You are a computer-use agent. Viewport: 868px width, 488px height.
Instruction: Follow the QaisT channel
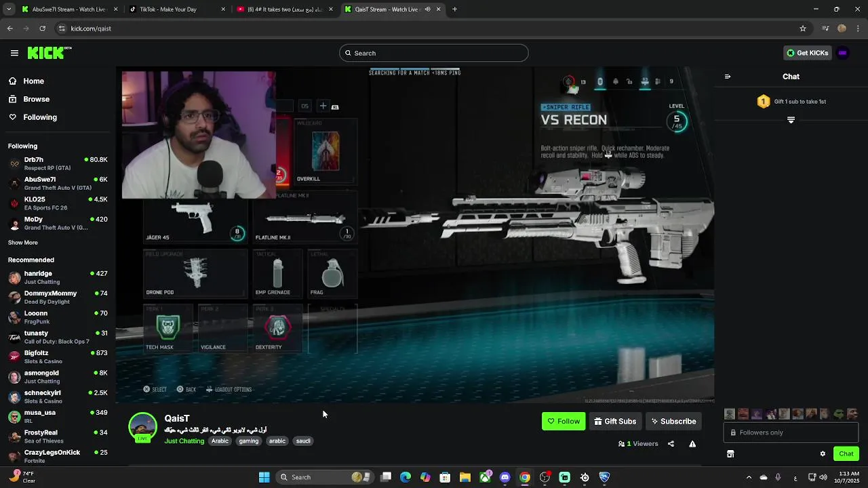564,421
